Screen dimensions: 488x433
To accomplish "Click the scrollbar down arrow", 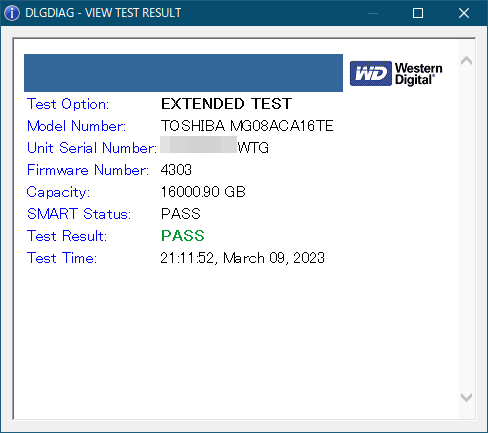I will coord(466,397).
